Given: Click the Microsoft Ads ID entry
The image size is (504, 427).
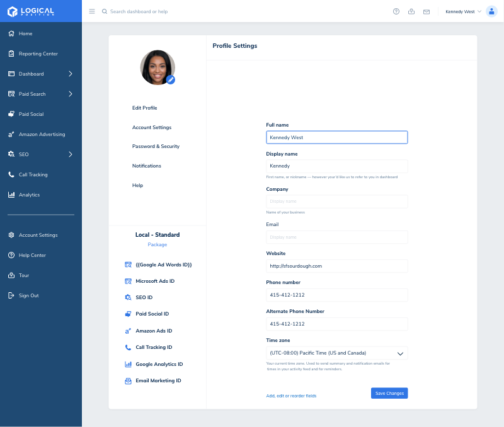Looking at the screenshot, I should 149,281.
